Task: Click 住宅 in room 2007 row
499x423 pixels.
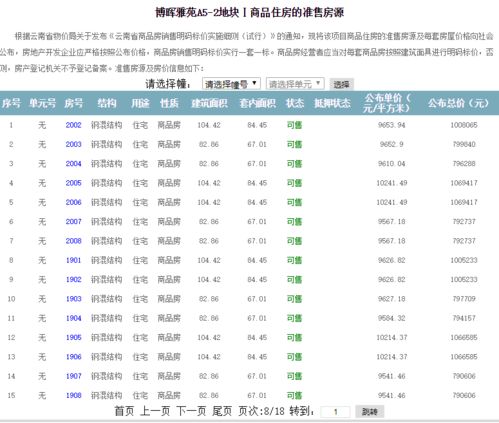Action: (x=140, y=222)
